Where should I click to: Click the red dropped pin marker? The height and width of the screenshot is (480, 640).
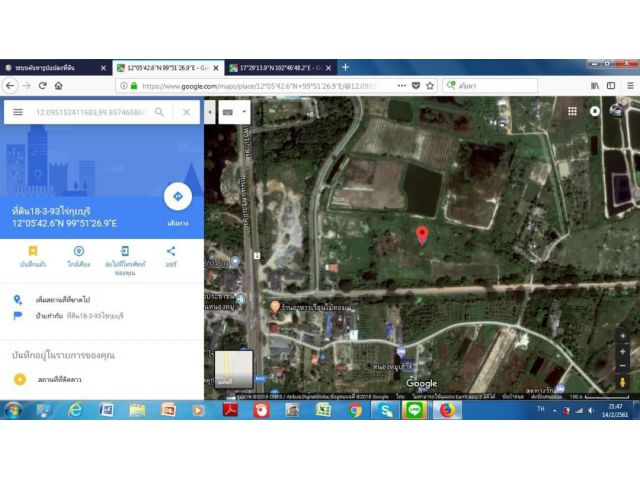422,236
